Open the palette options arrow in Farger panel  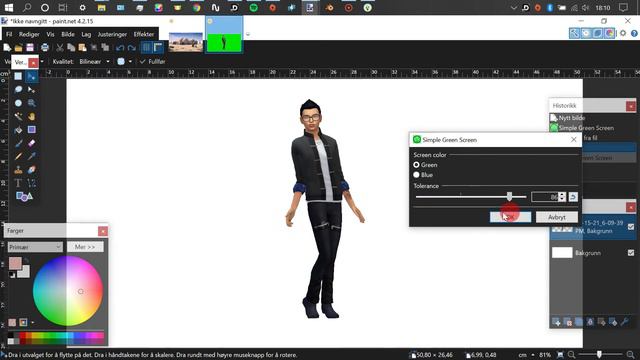[x=33, y=323]
